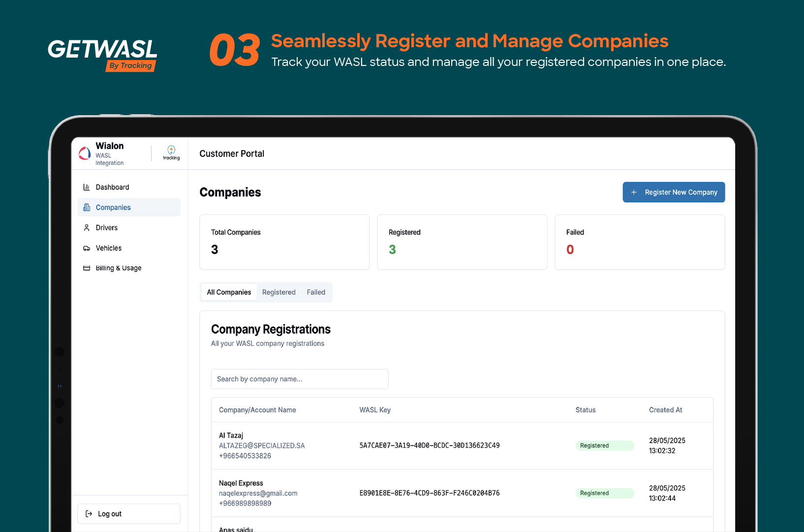804x532 pixels.
Task: Click the WASL Key column header
Action: [x=375, y=410]
